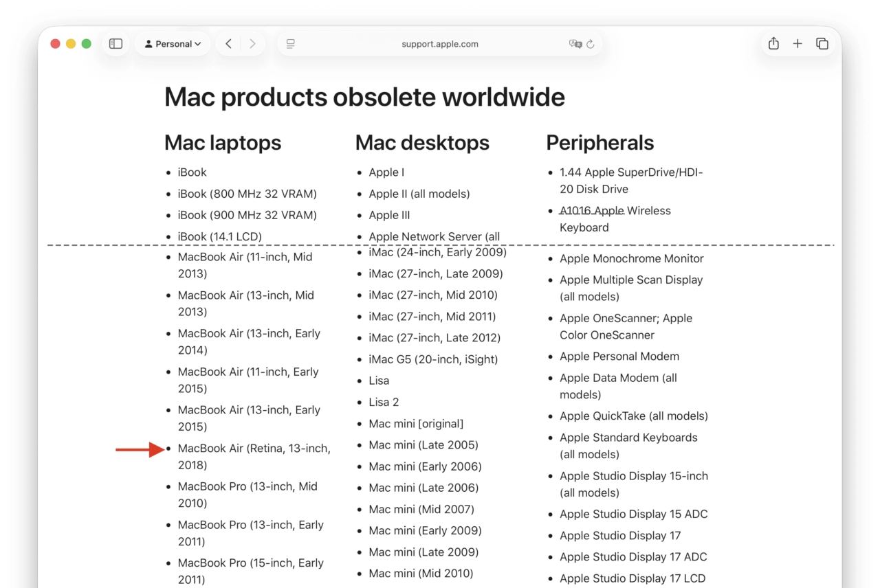Open the Personal profile dropdown
The height and width of the screenshot is (588, 880).
[173, 44]
